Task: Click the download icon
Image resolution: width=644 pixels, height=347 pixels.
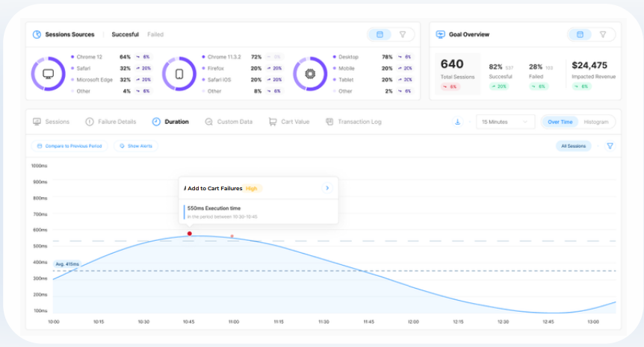Action: click(x=457, y=122)
